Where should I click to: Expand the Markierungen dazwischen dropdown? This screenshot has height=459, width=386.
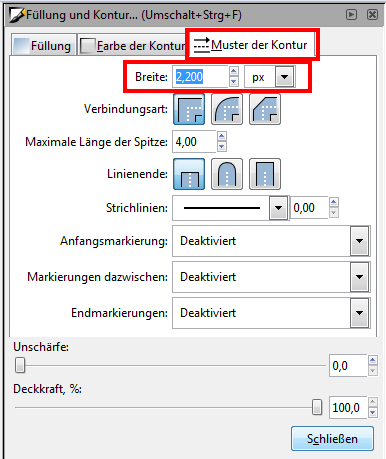[359, 277]
